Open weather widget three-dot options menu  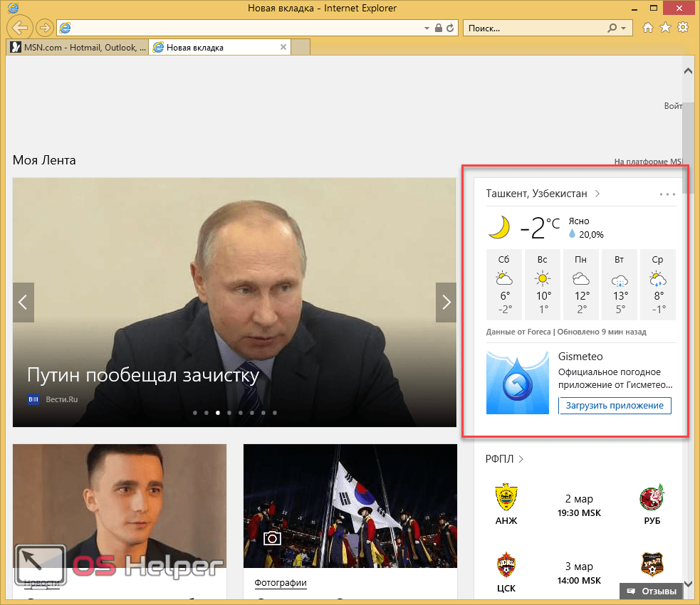[667, 194]
